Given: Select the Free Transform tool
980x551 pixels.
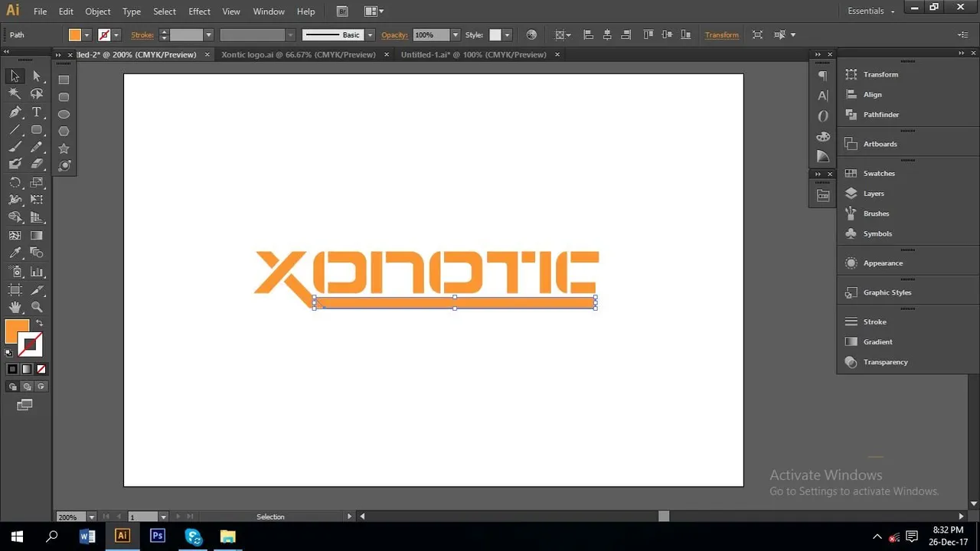Looking at the screenshot, I should pyautogui.click(x=36, y=200).
